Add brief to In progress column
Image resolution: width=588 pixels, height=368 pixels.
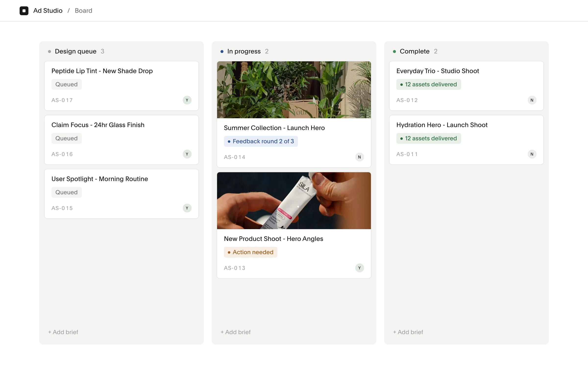pos(236,332)
